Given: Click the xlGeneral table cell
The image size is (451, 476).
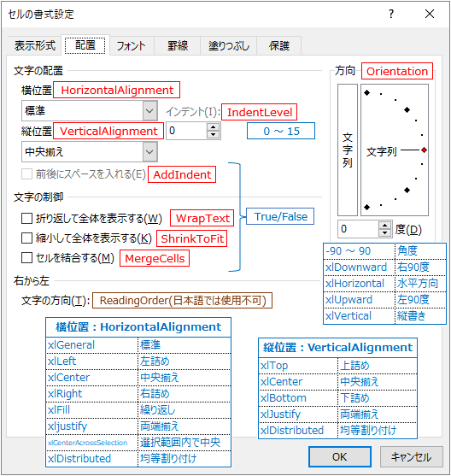Looking at the screenshot, I should [92, 345].
